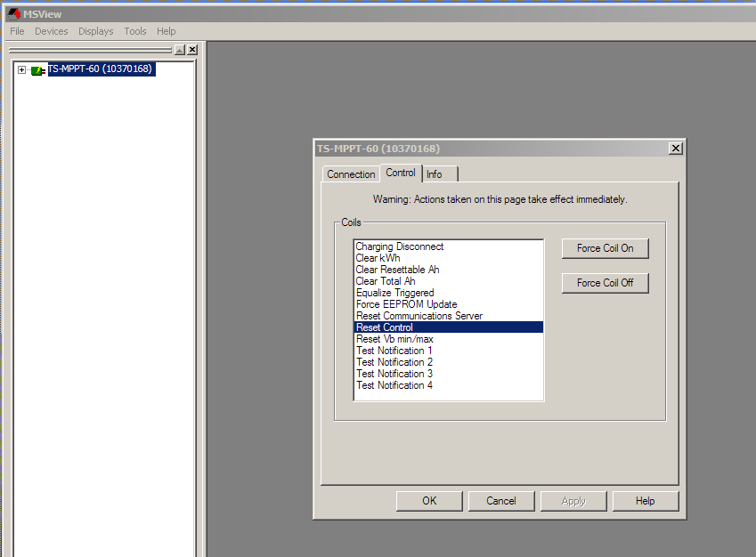Image resolution: width=756 pixels, height=557 pixels.
Task: Open the Help menu
Action: (166, 31)
